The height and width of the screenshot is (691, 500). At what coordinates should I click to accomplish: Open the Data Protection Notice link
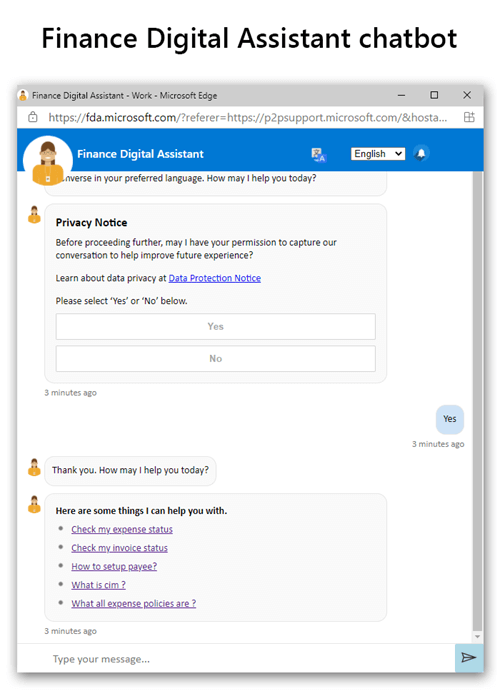point(215,278)
